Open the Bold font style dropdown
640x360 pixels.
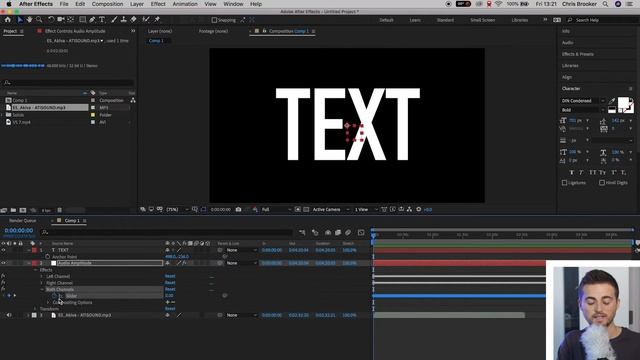583,110
